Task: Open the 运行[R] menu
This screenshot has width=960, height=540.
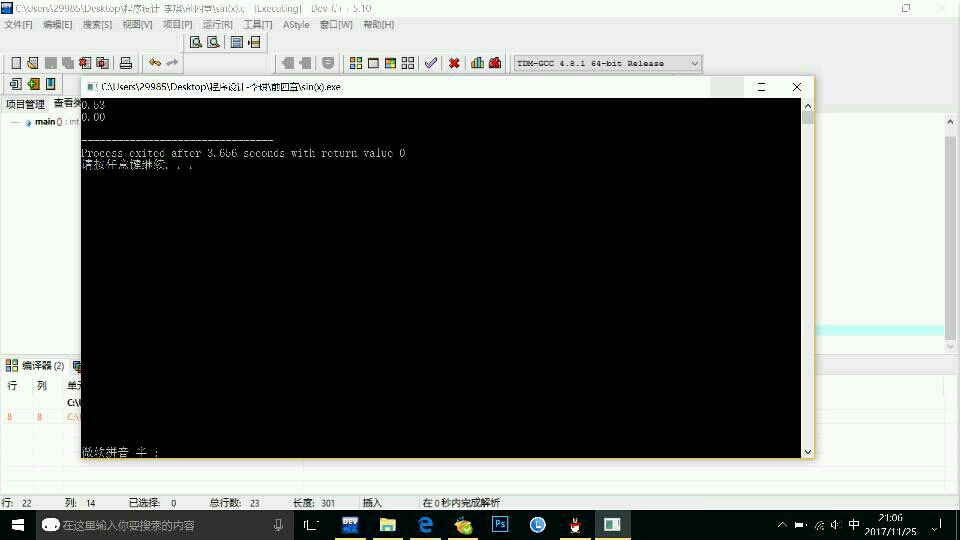Action: pos(217,24)
